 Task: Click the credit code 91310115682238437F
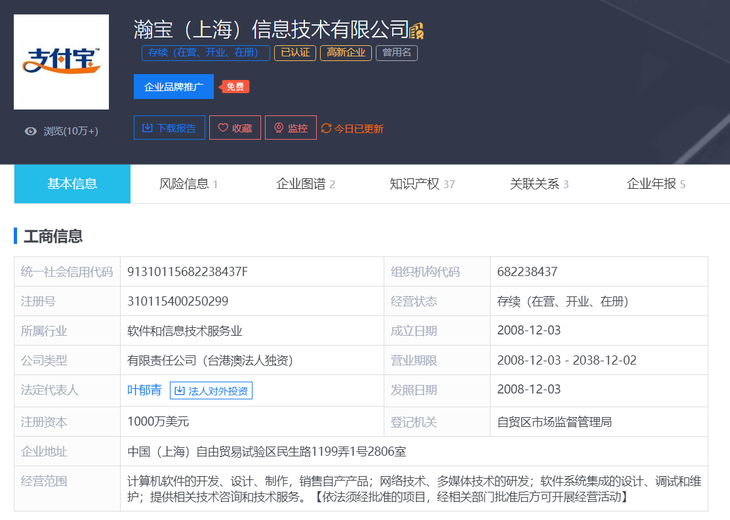[188, 271]
